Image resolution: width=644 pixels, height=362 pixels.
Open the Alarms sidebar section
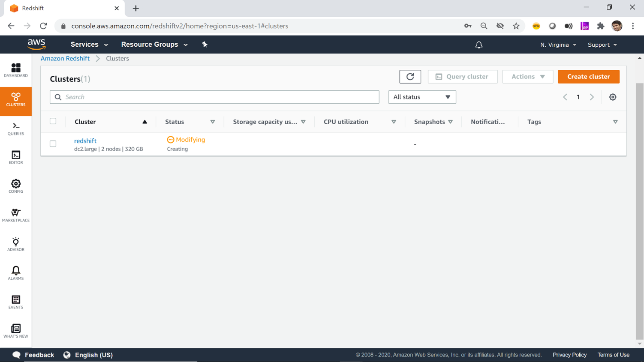click(x=16, y=273)
